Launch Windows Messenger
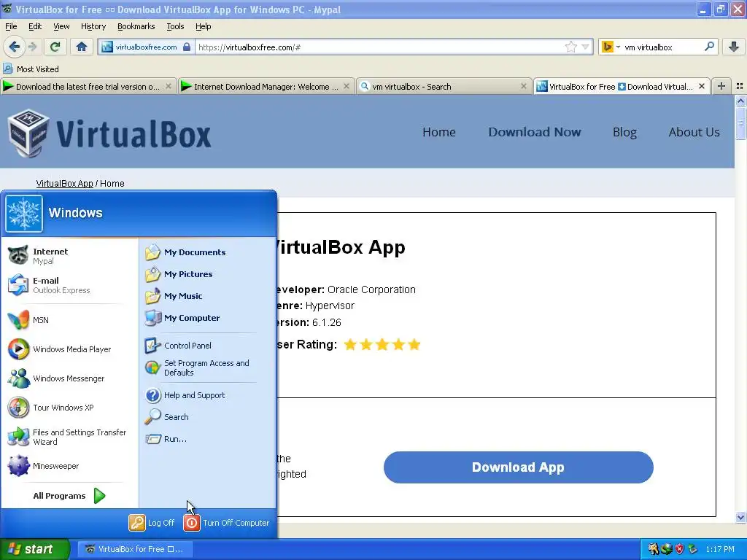This screenshot has height=560, width=747. (71, 378)
